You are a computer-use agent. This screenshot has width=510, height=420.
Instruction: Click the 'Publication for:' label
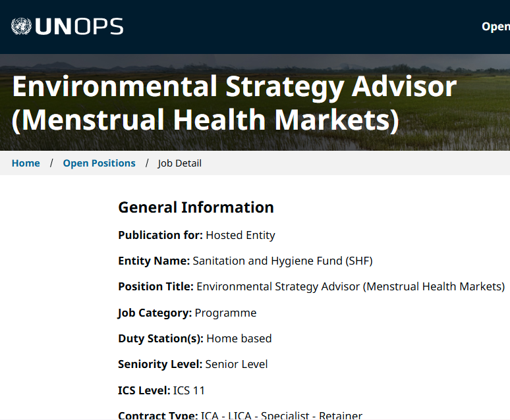[160, 235]
